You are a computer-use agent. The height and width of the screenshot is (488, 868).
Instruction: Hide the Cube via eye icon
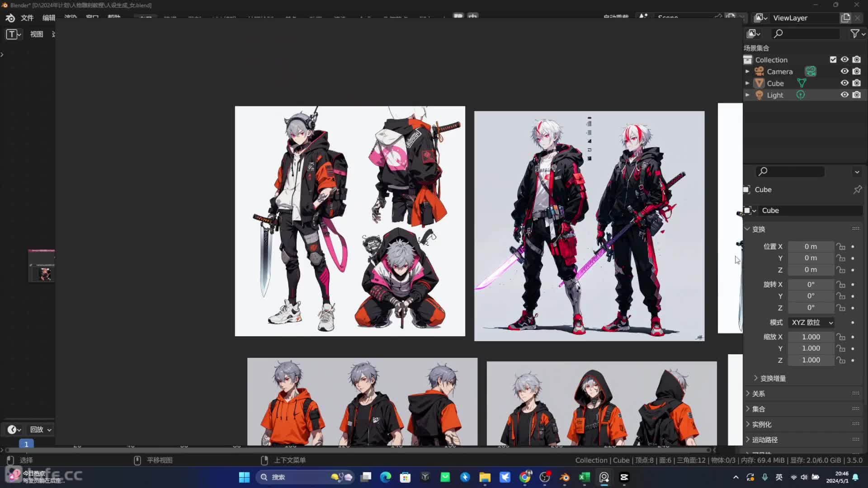[844, 83]
